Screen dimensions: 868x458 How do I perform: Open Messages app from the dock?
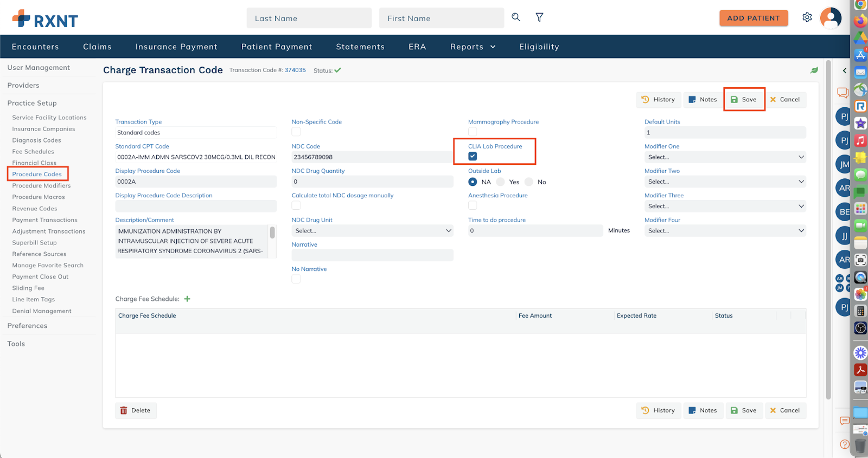point(860,175)
